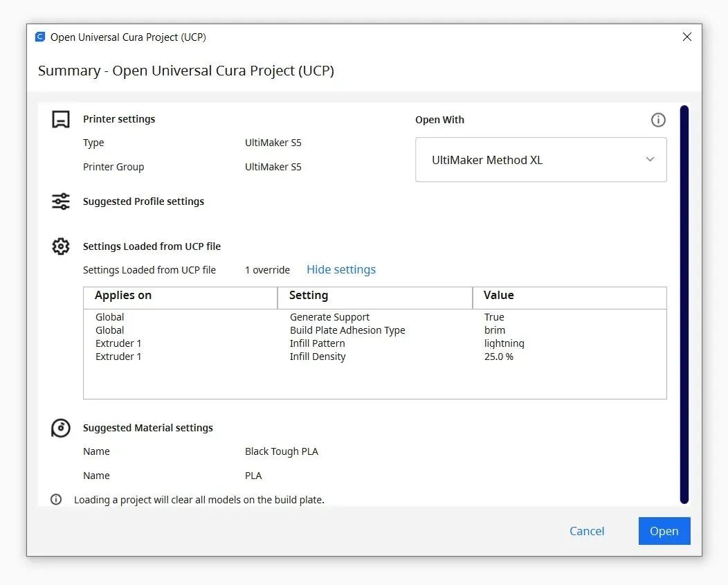Click the printer settings icon
This screenshot has width=728, height=585.
pos(61,119)
